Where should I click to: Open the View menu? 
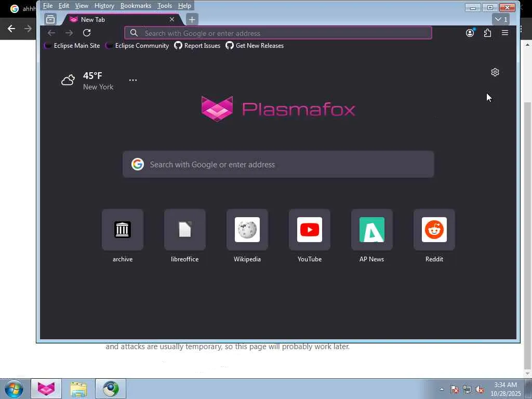coord(82,6)
